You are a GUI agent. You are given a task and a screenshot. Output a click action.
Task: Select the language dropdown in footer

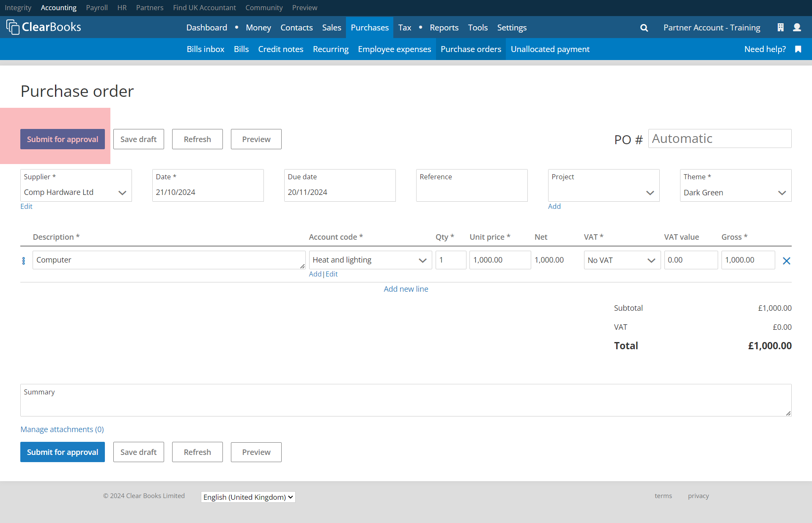pyautogui.click(x=248, y=497)
